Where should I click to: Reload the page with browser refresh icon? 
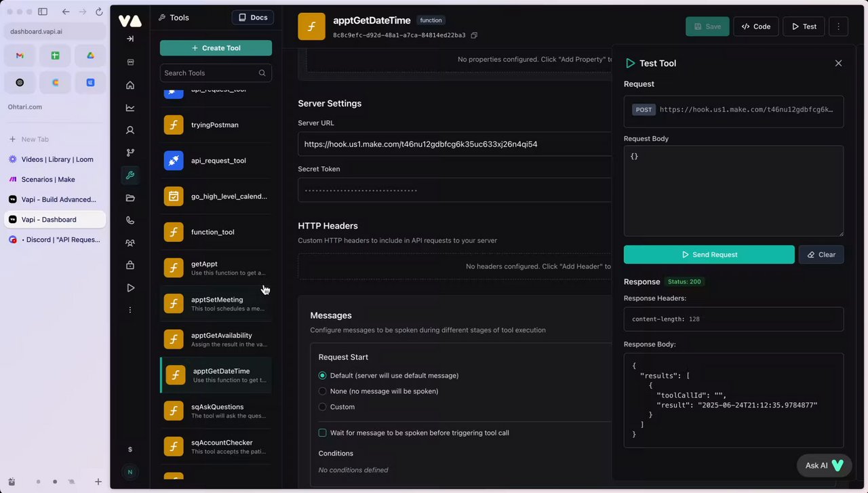tap(99, 12)
